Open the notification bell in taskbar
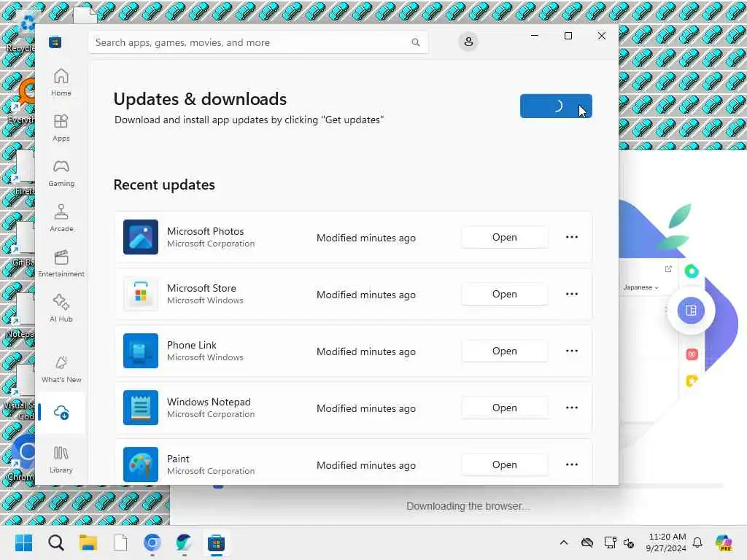This screenshot has height=560, width=747. tap(697, 542)
